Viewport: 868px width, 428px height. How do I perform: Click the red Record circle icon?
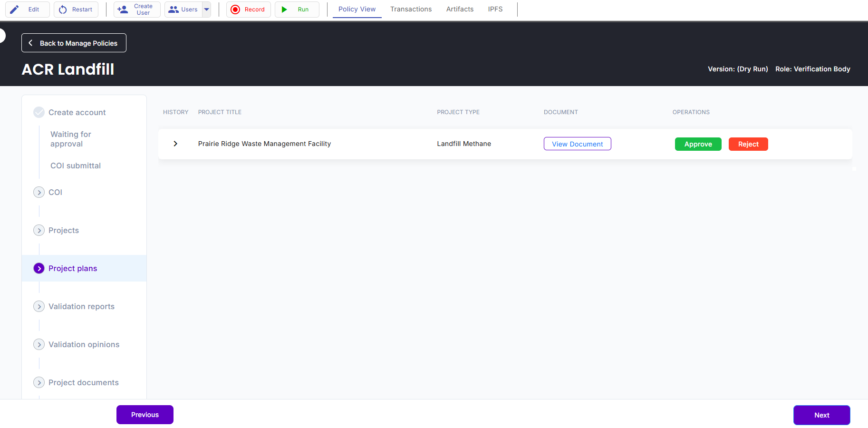coord(235,10)
